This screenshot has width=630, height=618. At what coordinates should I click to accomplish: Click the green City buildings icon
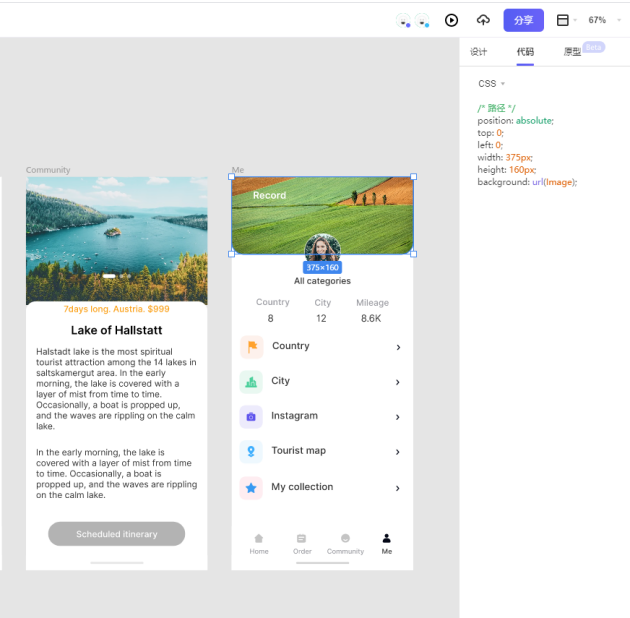tap(251, 382)
